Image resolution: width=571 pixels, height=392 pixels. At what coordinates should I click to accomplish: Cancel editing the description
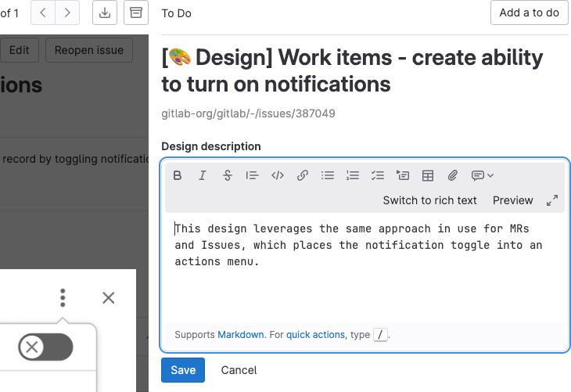[x=239, y=370]
